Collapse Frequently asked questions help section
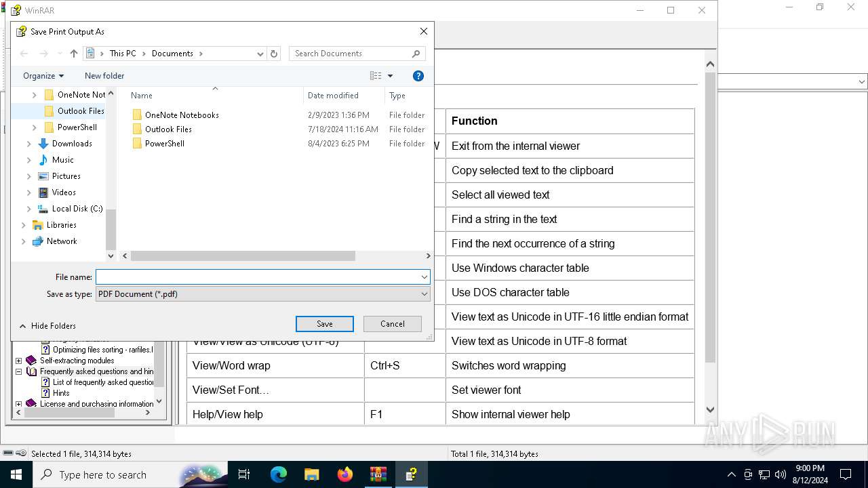Image resolution: width=868 pixels, height=488 pixels. [x=19, y=371]
